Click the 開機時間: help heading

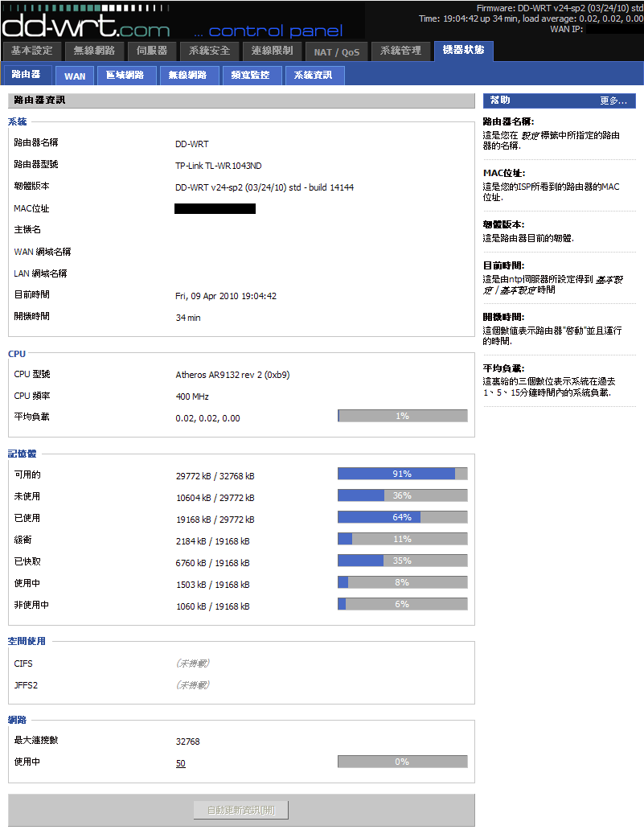pyautogui.click(x=503, y=317)
